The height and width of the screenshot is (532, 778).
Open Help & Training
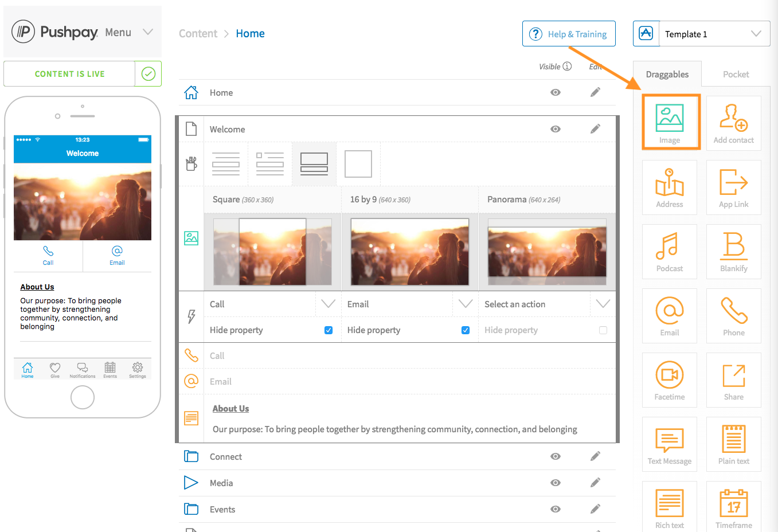pos(569,33)
